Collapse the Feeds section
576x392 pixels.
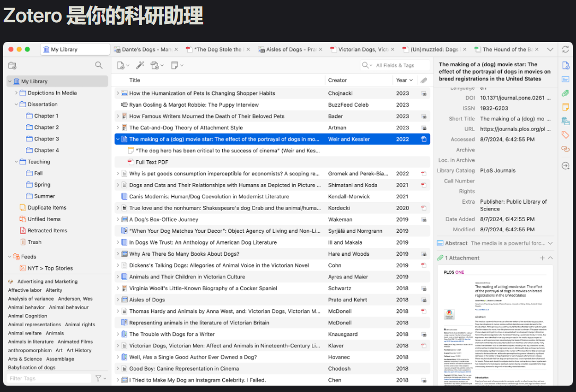(10, 257)
